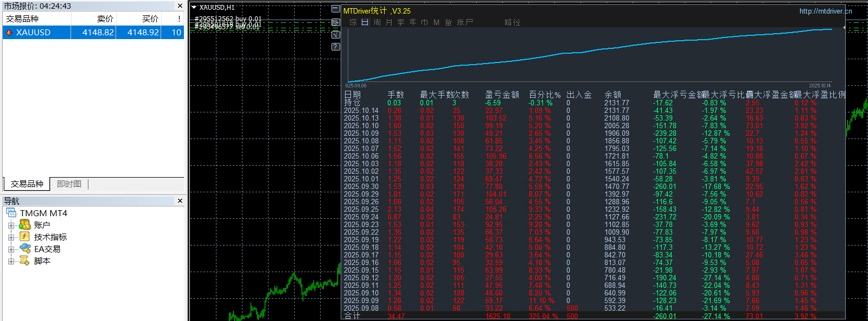Select 脚本 label in navigator tree
The image size is (868, 321).
pos(42,261)
